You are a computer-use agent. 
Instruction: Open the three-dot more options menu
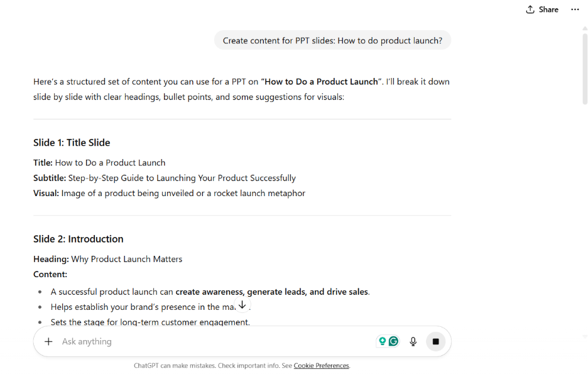[x=575, y=9]
